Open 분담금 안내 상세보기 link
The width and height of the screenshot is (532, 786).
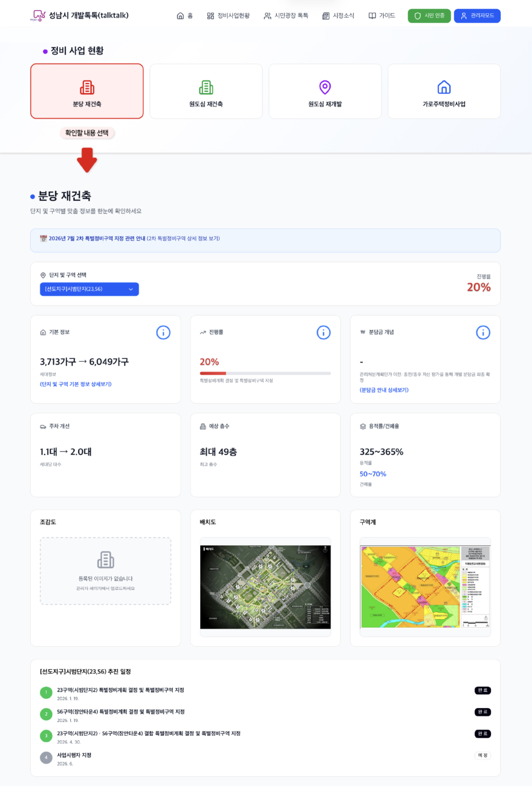tap(384, 390)
